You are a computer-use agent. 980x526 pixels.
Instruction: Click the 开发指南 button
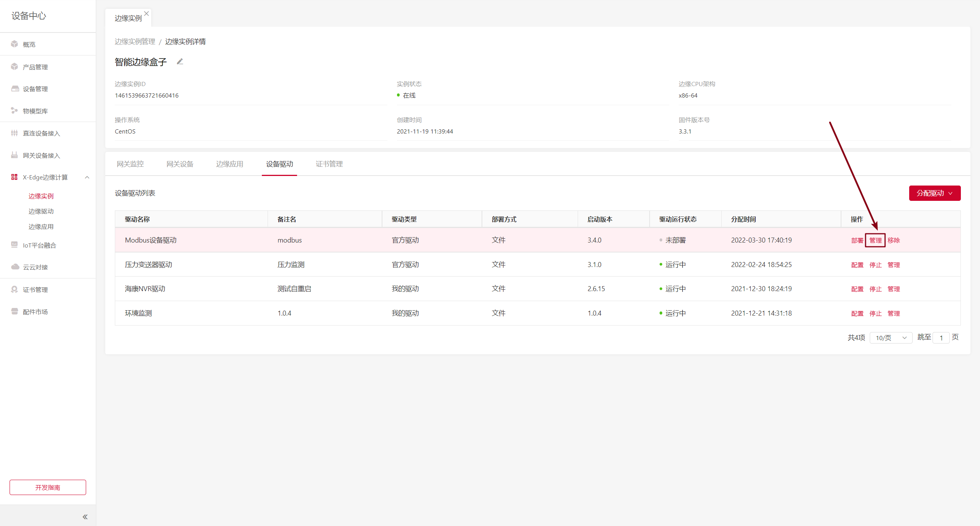tap(48, 487)
